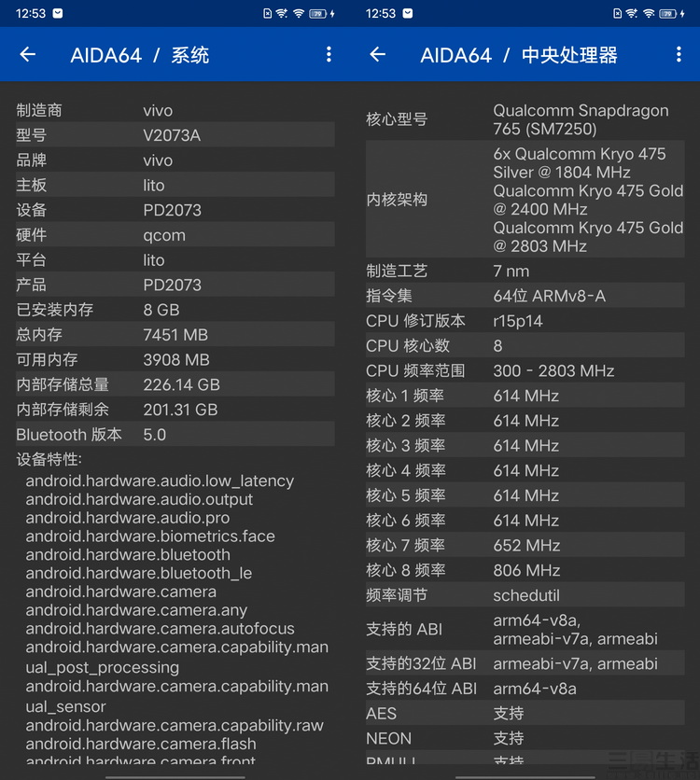Tap android.hardware.audio.low_latency entry
The image size is (700, 780).
coord(160,481)
